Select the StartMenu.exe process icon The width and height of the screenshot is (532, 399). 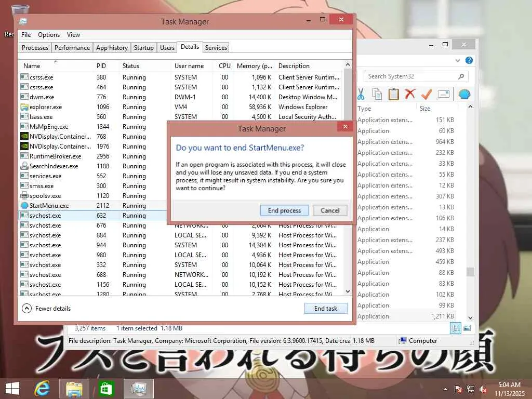(x=24, y=206)
